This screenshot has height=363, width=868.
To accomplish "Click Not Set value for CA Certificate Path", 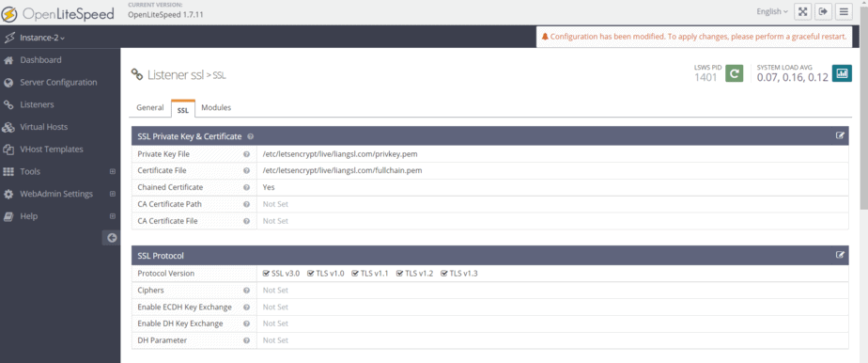I will (275, 204).
